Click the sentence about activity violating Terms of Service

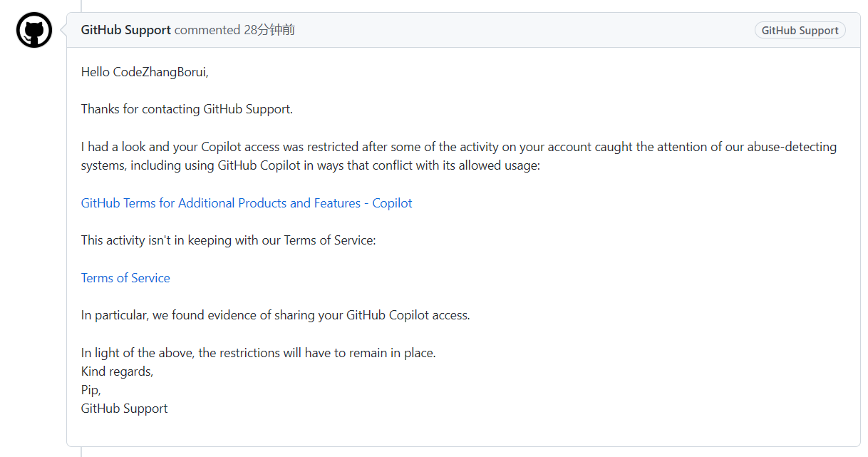tap(228, 240)
